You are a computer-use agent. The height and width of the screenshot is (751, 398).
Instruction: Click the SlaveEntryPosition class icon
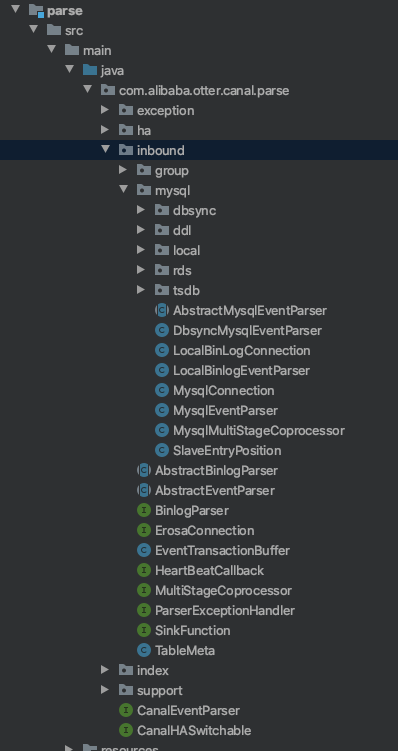tap(162, 450)
